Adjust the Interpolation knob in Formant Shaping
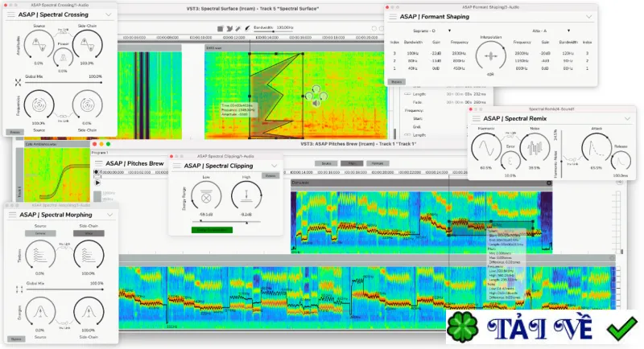Screen dimensions: 644x349 (490, 55)
